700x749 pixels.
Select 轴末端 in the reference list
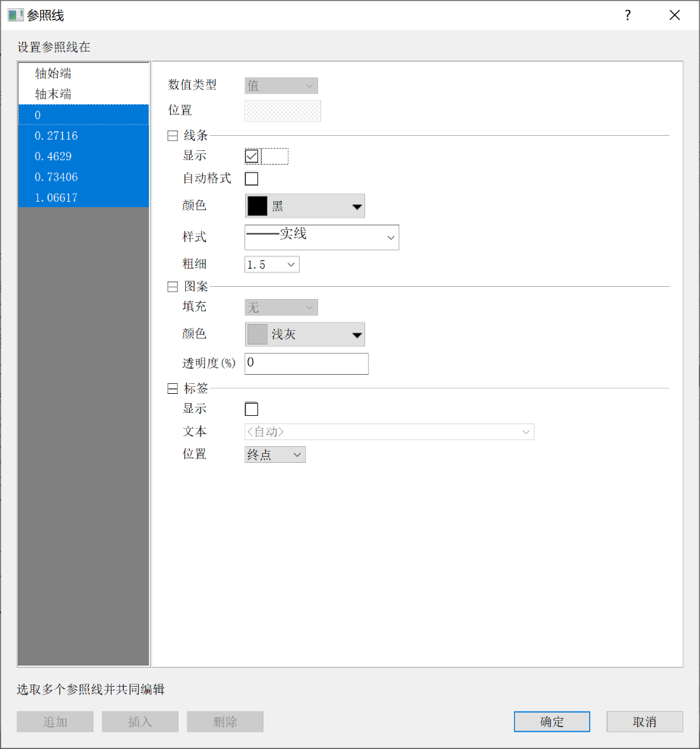(x=53, y=94)
